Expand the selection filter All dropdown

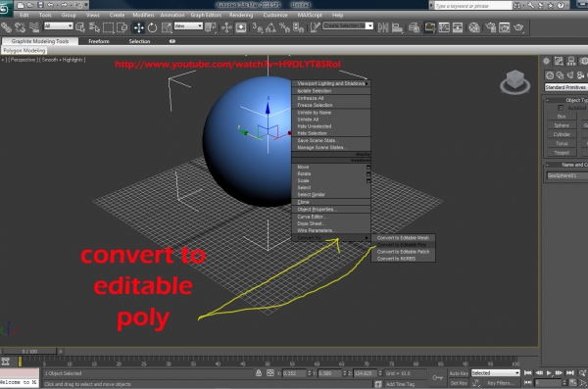pyautogui.click(x=58, y=25)
